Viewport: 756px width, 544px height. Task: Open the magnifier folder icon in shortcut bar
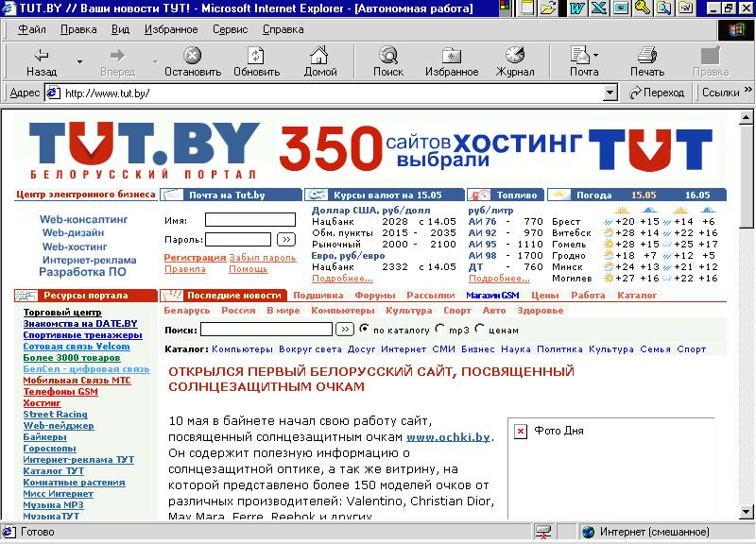(x=664, y=8)
